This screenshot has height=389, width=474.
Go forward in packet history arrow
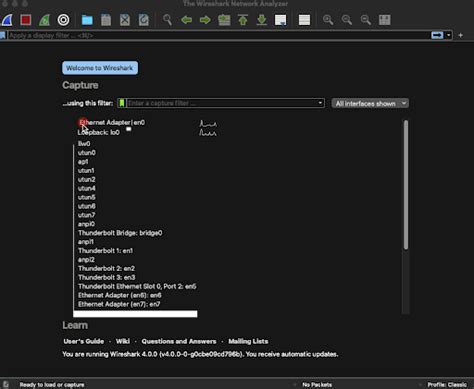click(x=205, y=20)
